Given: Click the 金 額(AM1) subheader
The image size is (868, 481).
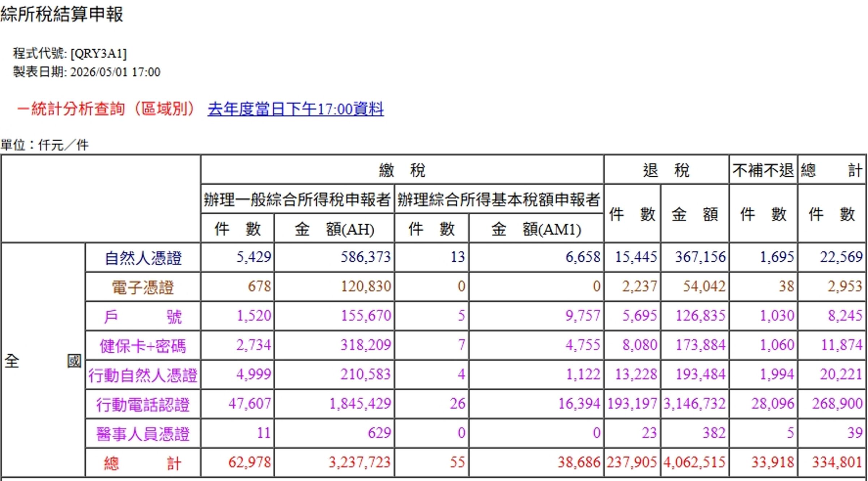Looking at the screenshot, I should 536,229.
